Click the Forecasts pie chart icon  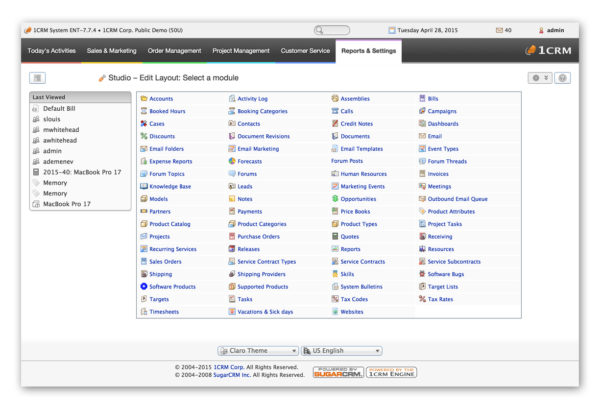pyautogui.click(x=232, y=161)
